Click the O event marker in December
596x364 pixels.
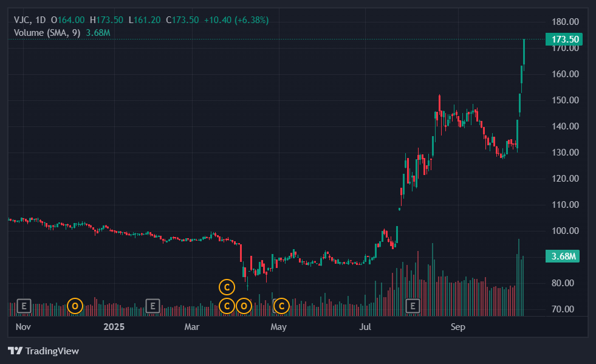point(75,306)
